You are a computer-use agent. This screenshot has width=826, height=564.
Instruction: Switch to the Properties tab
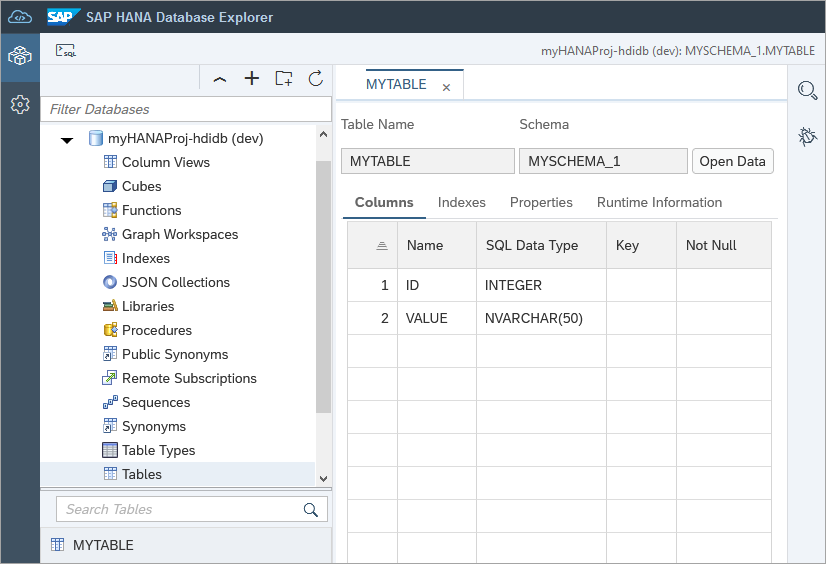tap(541, 203)
